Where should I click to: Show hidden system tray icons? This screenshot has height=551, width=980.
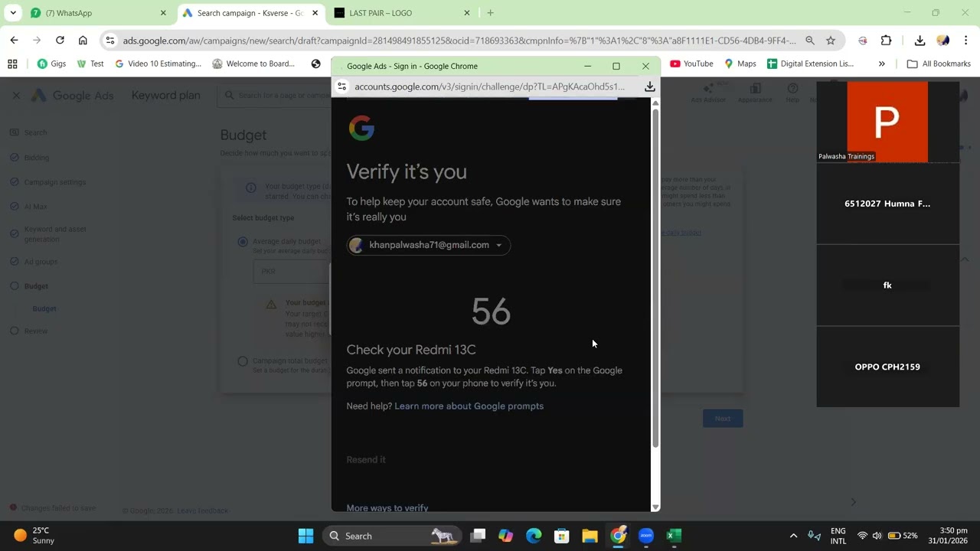click(x=793, y=536)
